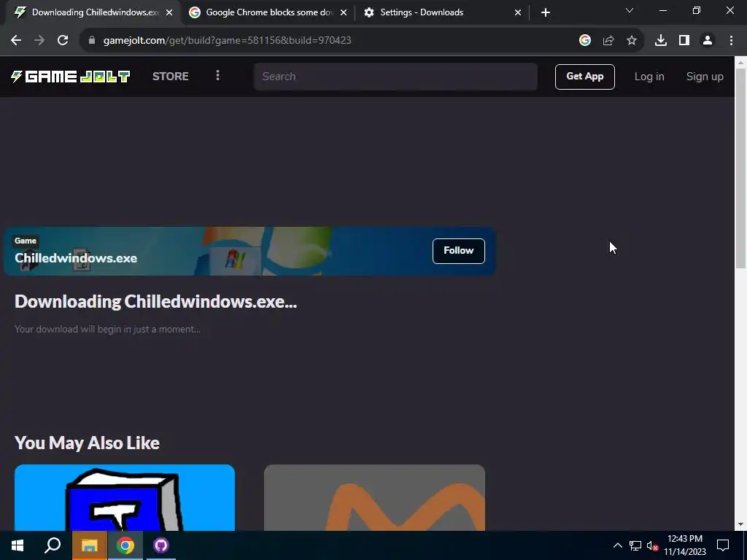Click the Downloading Chilledwindows.exe... heading
The image size is (747, 560).
156,302
